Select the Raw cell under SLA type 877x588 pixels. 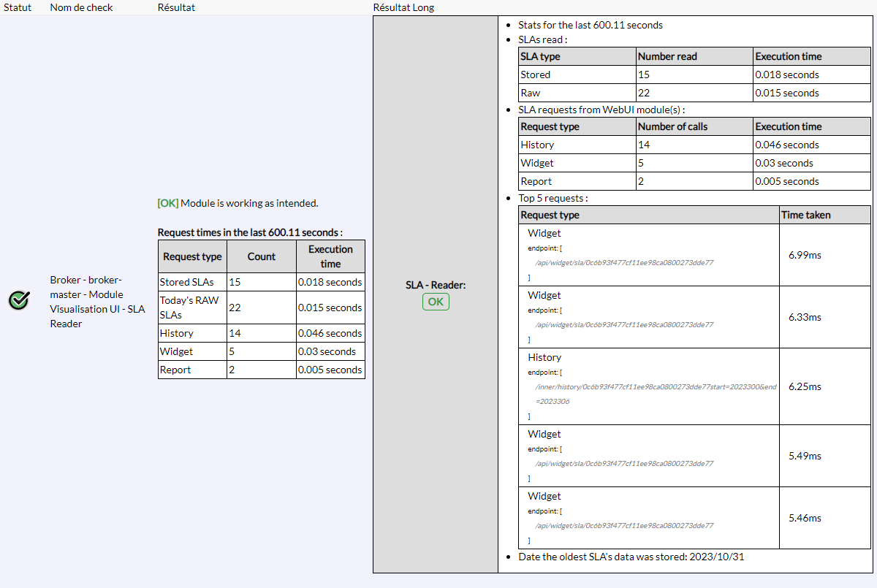[531, 93]
